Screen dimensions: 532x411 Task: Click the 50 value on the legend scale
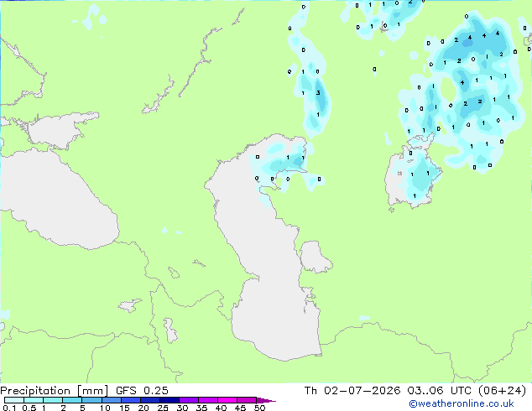(259, 408)
